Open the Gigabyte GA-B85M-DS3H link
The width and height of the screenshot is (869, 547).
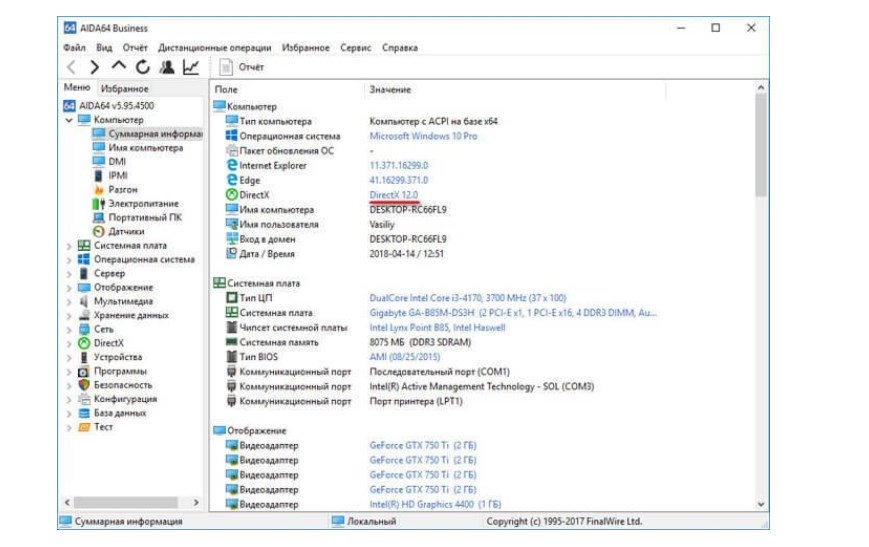(x=513, y=313)
